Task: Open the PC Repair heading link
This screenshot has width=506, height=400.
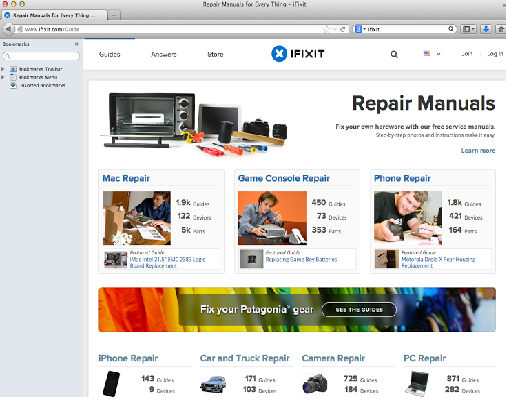Action: 425,358
